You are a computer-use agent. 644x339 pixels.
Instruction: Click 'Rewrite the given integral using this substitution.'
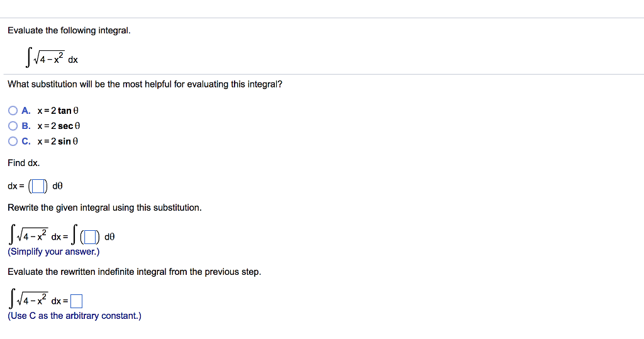105,208
